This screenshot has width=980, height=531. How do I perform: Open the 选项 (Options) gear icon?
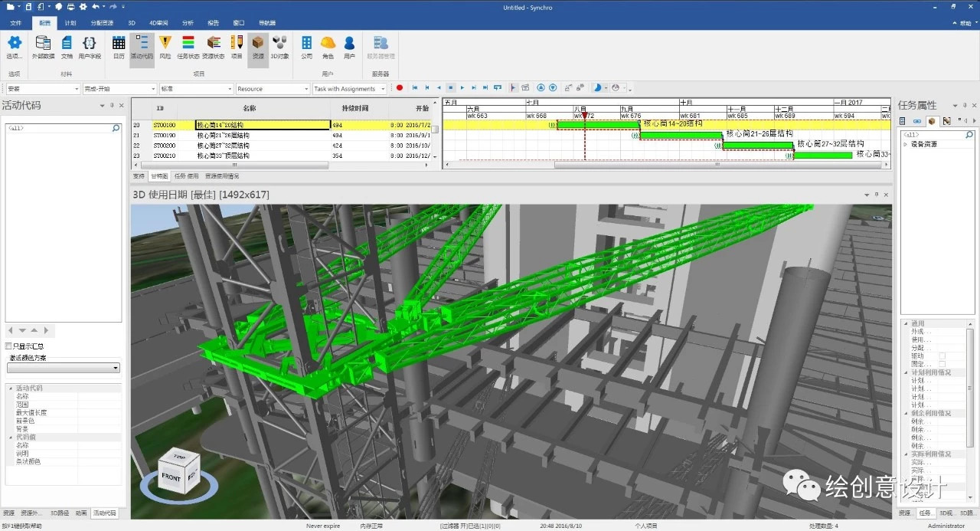(15, 43)
